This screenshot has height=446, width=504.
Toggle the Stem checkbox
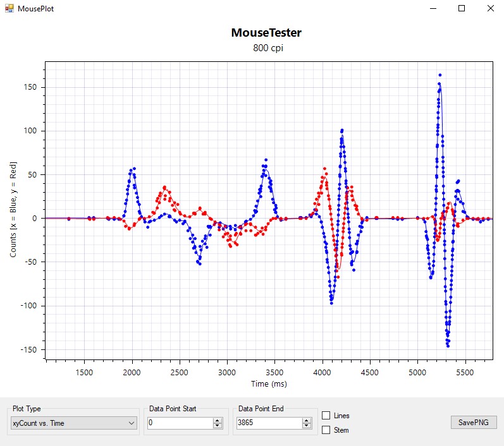[x=326, y=430]
